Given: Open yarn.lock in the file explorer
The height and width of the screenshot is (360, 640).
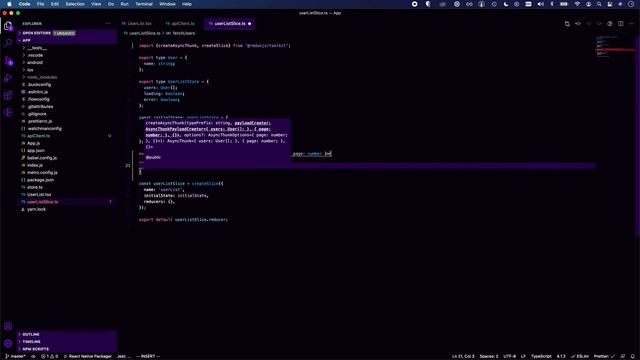Looking at the screenshot, I should [67, 209].
